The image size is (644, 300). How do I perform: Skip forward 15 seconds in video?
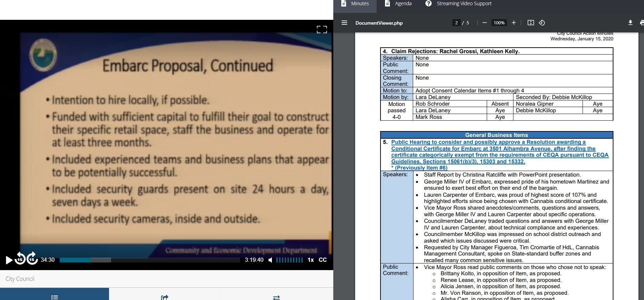point(32,259)
